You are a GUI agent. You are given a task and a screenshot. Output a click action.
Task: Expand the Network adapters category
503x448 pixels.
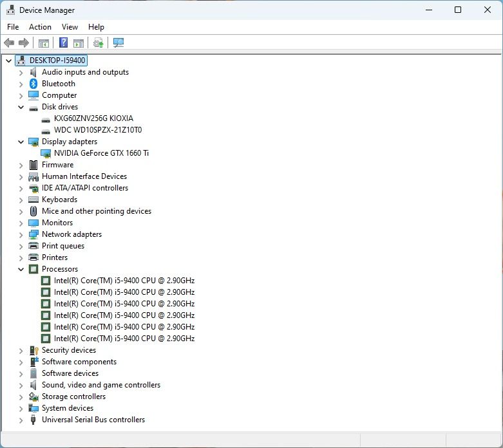(x=21, y=235)
